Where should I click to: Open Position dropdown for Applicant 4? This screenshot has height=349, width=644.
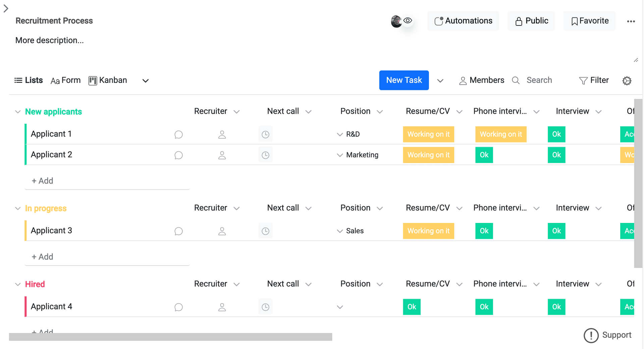pos(340,307)
